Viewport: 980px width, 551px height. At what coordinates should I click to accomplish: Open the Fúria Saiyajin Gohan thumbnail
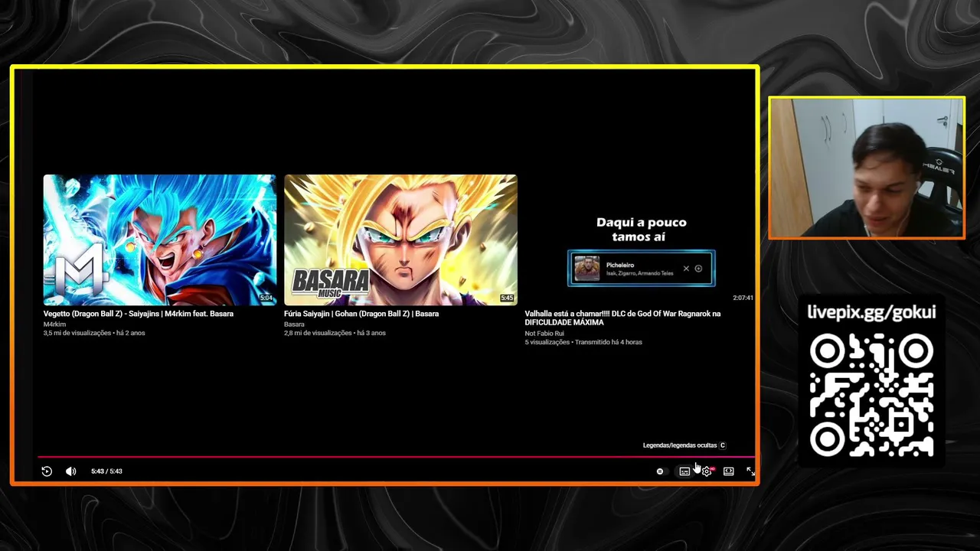click(400, 240)
